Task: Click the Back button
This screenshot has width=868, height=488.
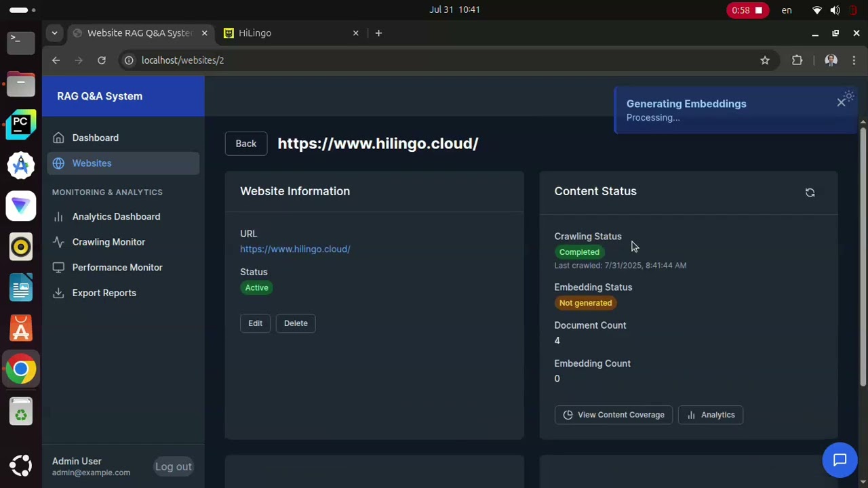Action: pos(246,144)
